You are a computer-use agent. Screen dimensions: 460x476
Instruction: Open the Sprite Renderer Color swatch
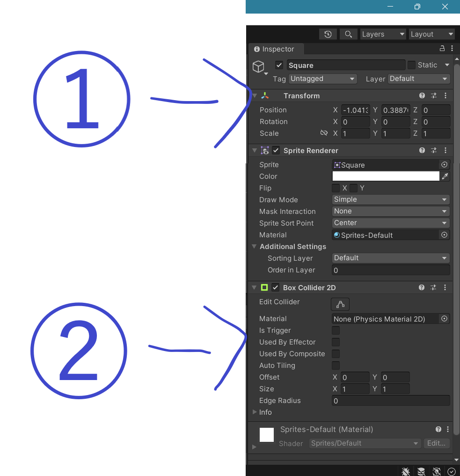point(386,176)
